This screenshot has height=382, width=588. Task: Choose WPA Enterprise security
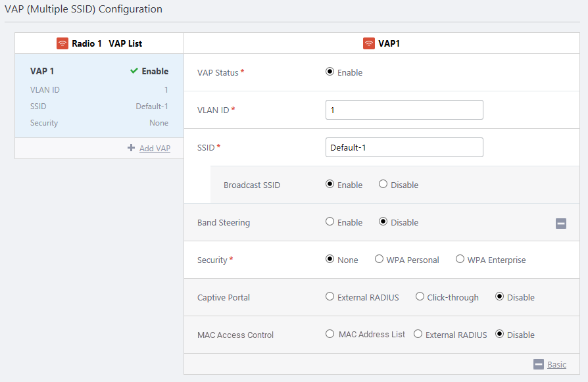pyautogui.click(x=460, y=259)
